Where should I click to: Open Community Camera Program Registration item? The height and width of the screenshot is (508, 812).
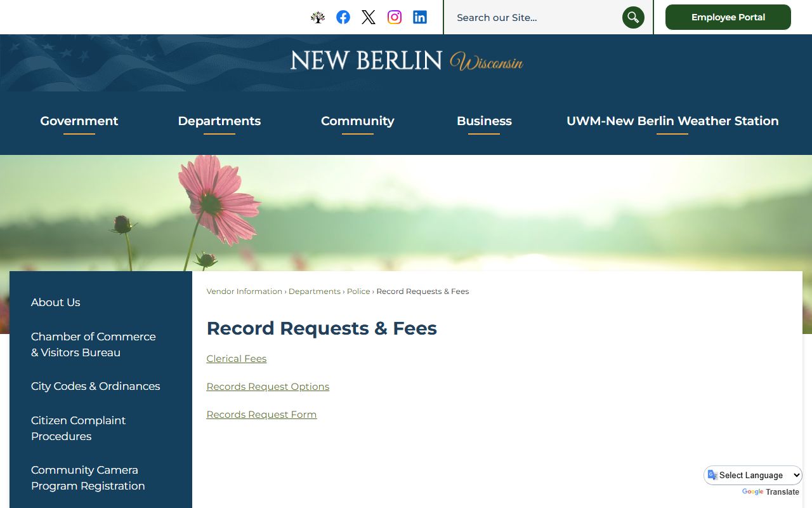point(88,478)
